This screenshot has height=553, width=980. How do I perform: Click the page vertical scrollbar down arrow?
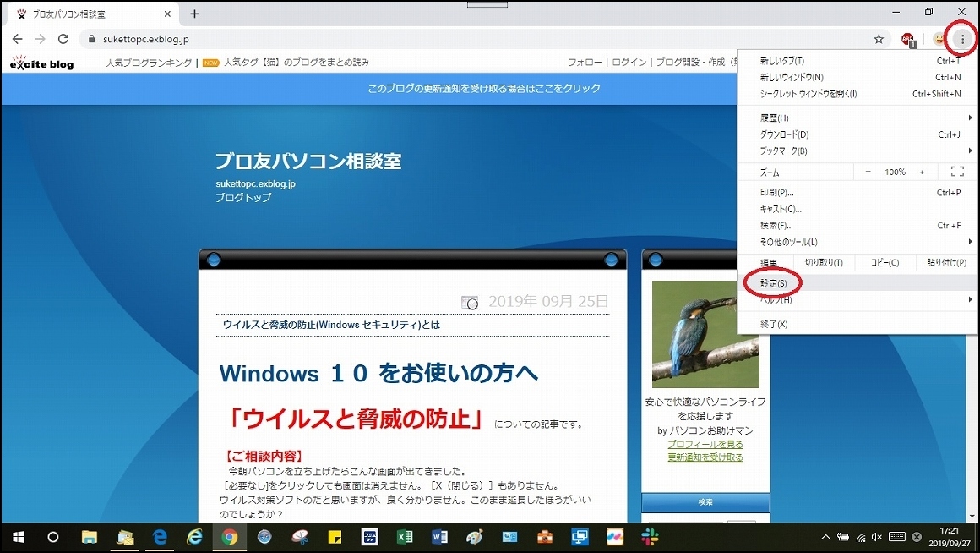(972, 516)
